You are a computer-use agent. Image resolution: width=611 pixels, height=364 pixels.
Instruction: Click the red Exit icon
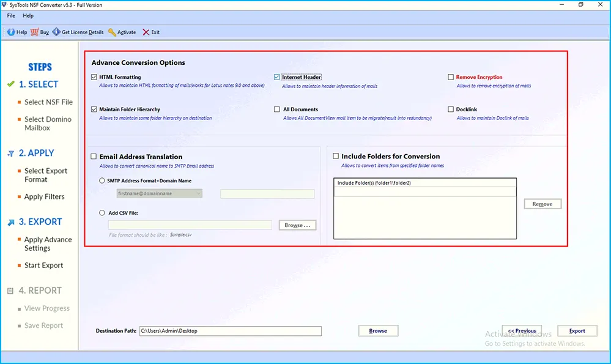point(146,32)
